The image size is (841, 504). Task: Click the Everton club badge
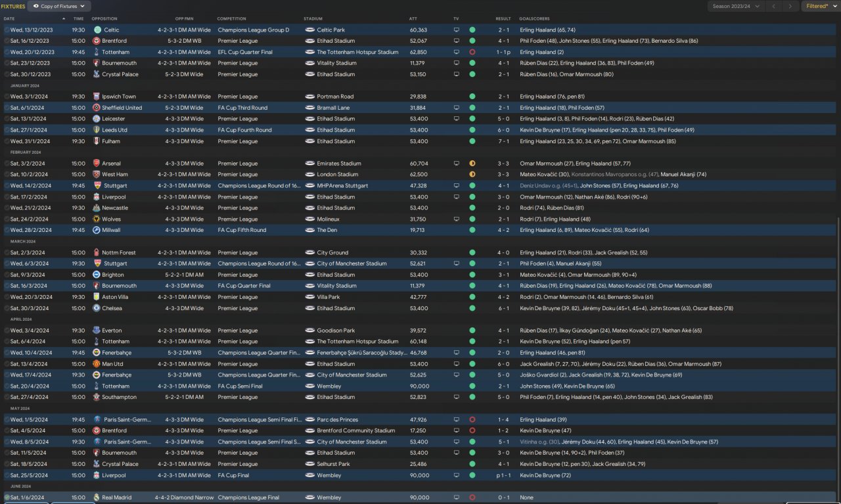click(x=97, y=331)
